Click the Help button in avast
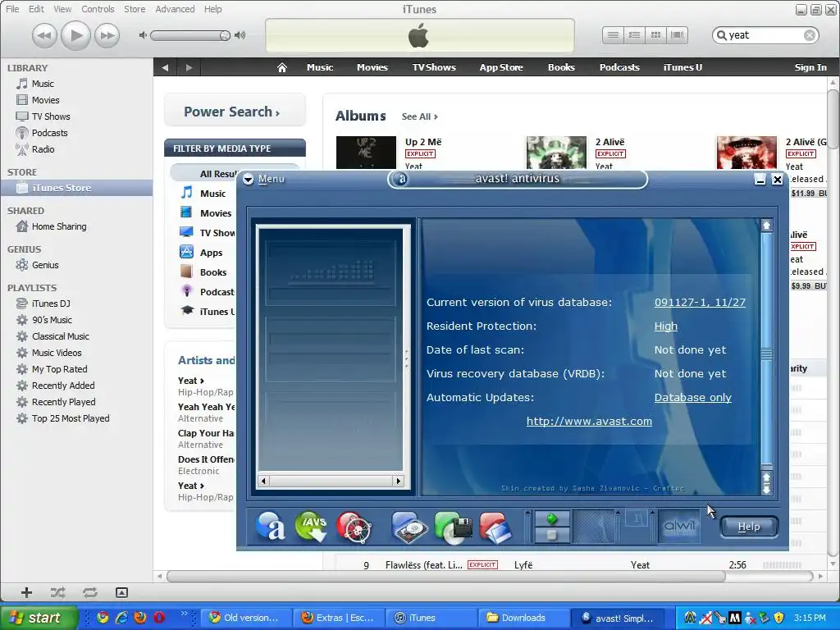The image size is (840, 630). pyautogui.click(x=748, y=527)
